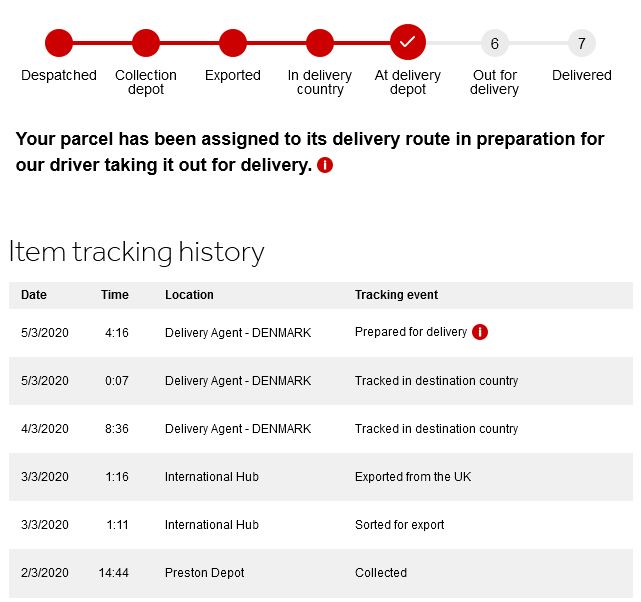Click the Sorted for export event text
Screen dimensions: 641x602
tap(399, 525)
